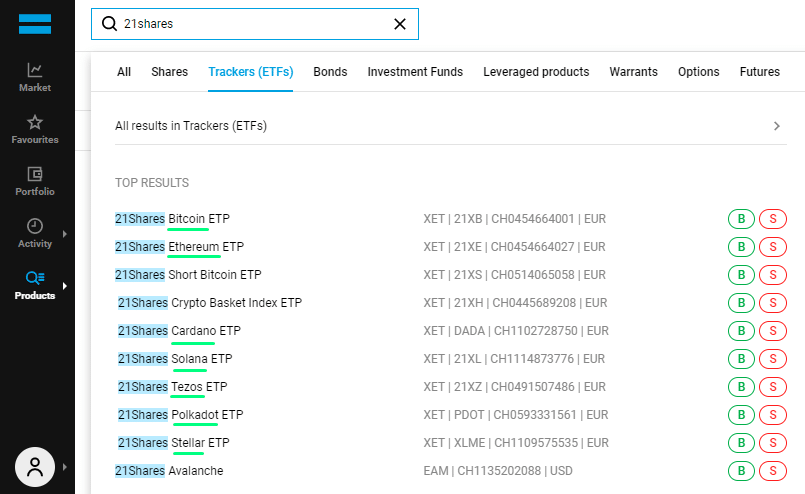Click the magnifier search icon
This screenshot has height=494, width=805.
109,24
